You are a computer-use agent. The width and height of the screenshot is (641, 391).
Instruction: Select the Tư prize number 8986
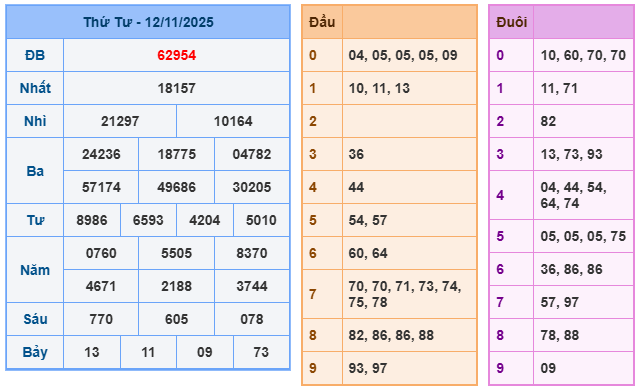click(92, 220)
